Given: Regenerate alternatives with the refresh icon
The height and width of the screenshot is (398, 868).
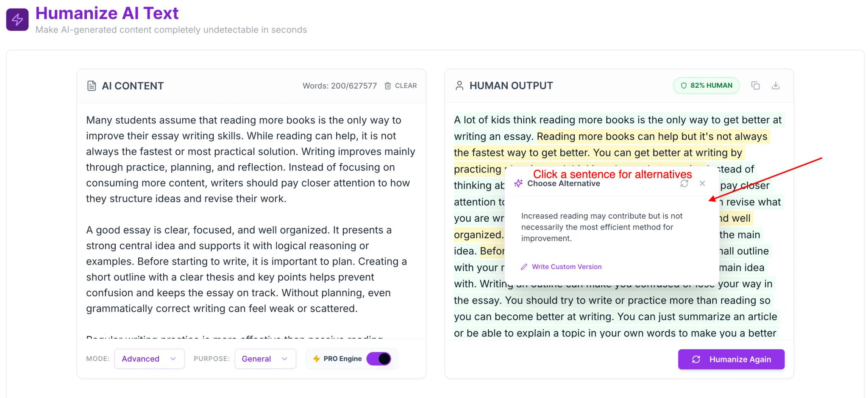Looking at the screenshot, I should coord(684,184).
